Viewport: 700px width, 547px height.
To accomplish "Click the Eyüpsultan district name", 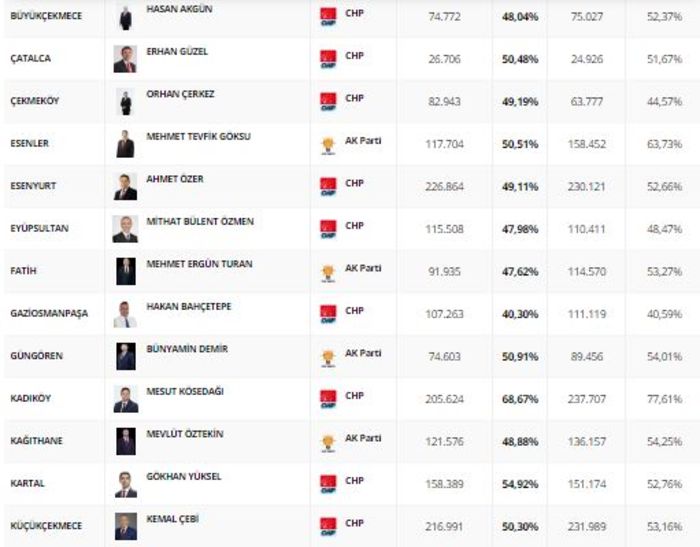I will coord(39,229).
